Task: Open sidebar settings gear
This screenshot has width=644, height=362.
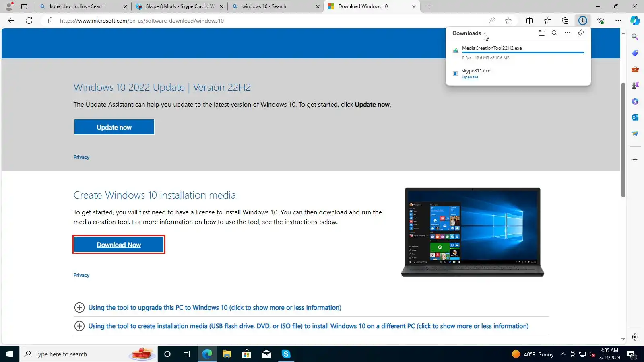Action: click(635, 337)
